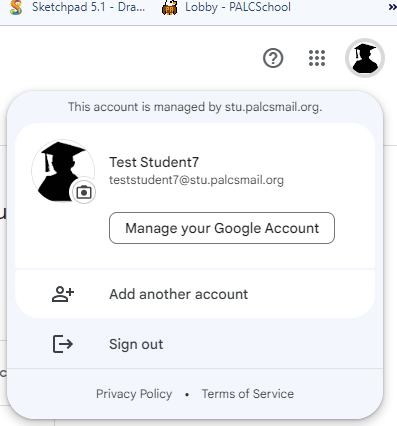Click the managed by stu.palcsmail.org notice
The height and width of the screenshot is (426, 397).
[x=195, y=107]
